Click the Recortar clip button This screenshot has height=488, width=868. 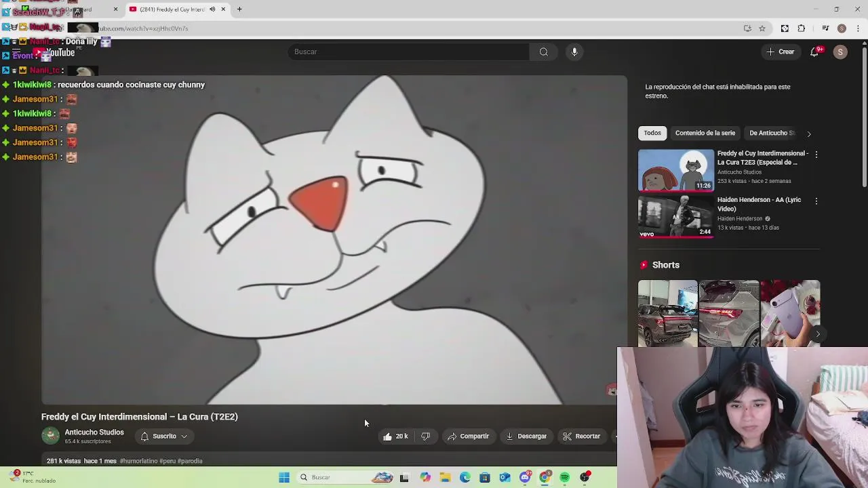pos(582,436)
